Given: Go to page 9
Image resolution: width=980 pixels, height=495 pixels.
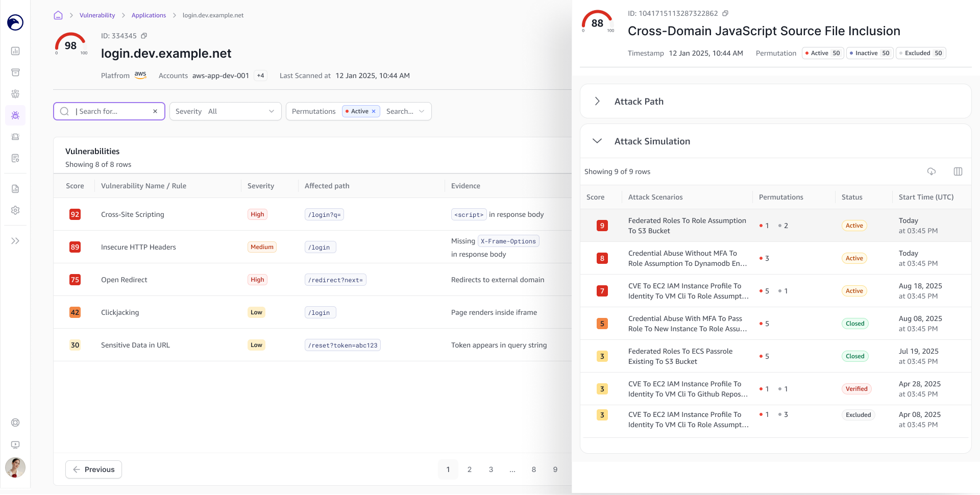Looking at the screenshot, I should (x=555, y=469).
